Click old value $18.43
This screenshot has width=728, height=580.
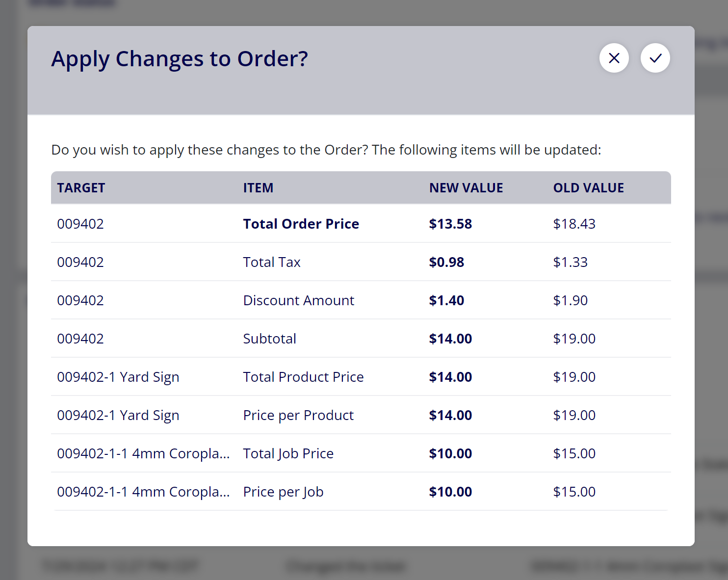tap(574, 224)
